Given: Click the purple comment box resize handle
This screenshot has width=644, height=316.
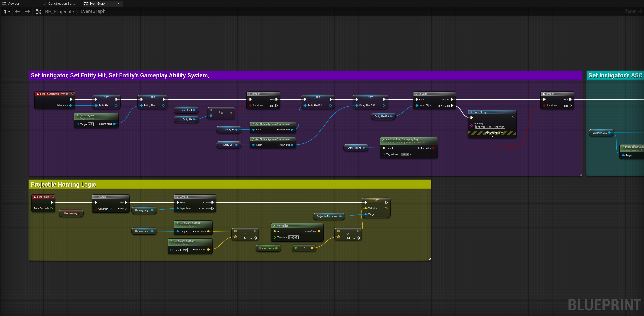Looking at the screenshot, I should (x=581, y=174).
